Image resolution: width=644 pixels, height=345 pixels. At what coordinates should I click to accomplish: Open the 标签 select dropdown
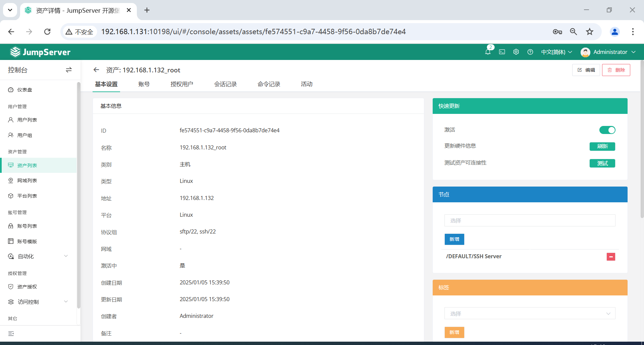click(x=530, y=314)
